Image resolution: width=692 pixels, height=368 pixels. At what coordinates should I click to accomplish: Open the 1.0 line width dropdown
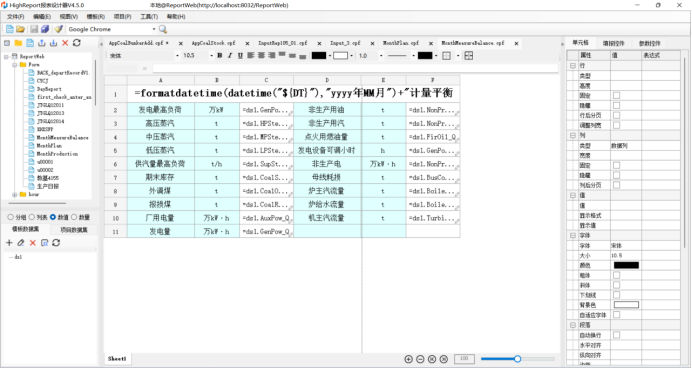coord(381,56)
